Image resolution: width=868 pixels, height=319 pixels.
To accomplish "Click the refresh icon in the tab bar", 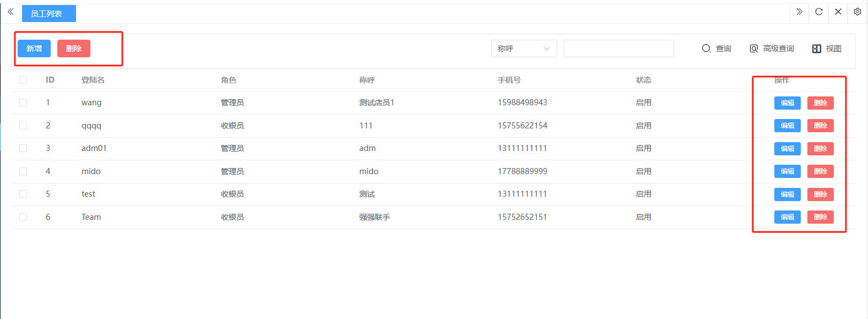I will (819, 12).
